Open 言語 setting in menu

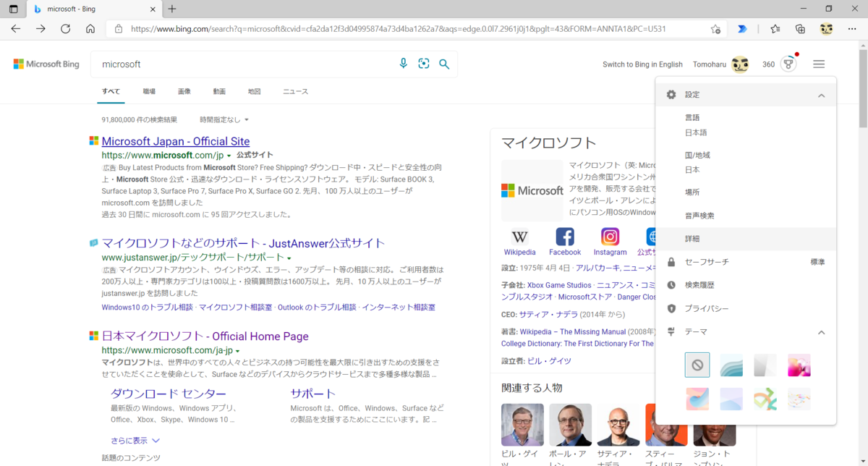click(746, 124)
